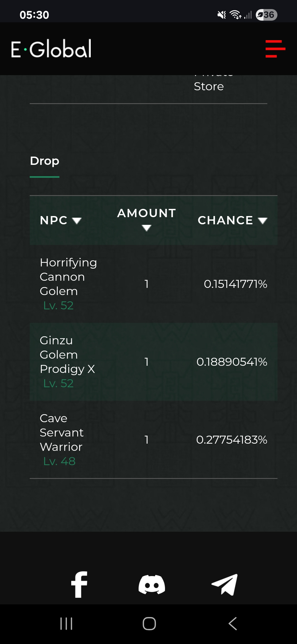Tap the Android home navigation button
Image resolution: width=297 pixels, height=644 pixels.
[x=149, y=623]
